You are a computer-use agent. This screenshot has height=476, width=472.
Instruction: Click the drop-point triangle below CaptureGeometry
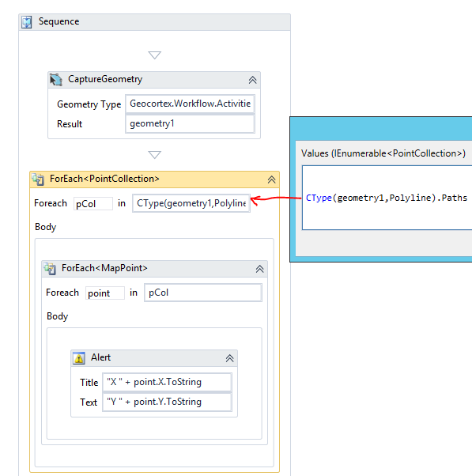[x=154, y=154]
